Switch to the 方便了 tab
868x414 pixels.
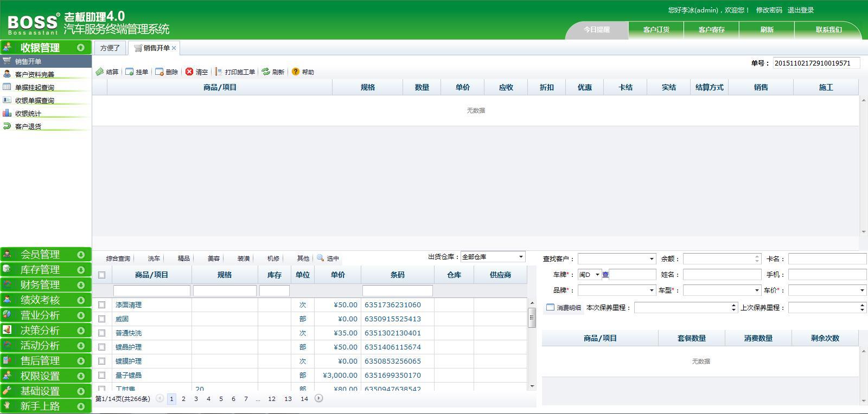point(110,48)
